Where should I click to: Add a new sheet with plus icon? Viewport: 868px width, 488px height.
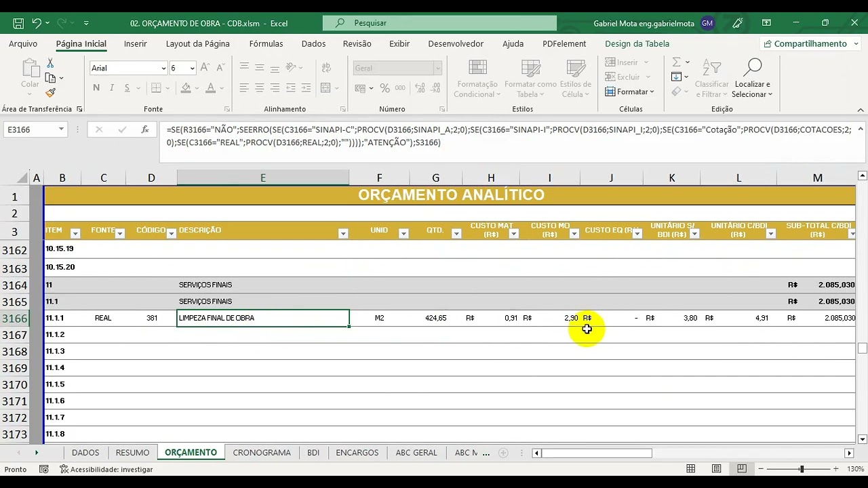point(503,453)
